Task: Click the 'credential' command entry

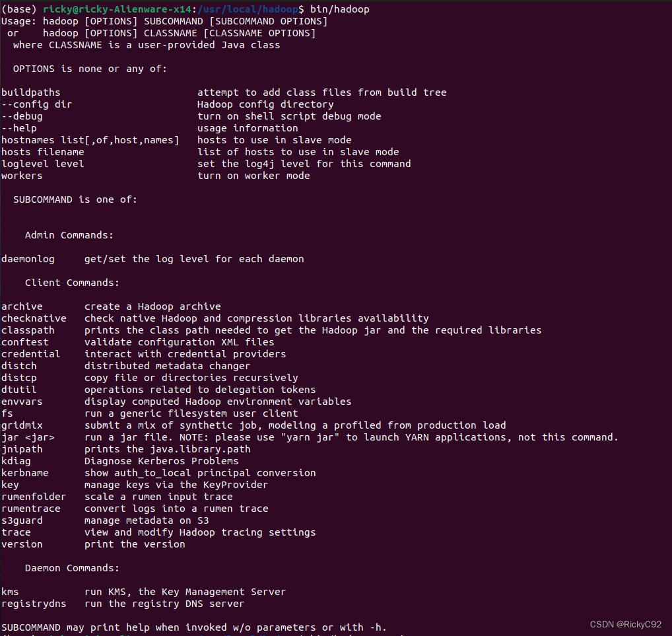Action: point(30,354)
